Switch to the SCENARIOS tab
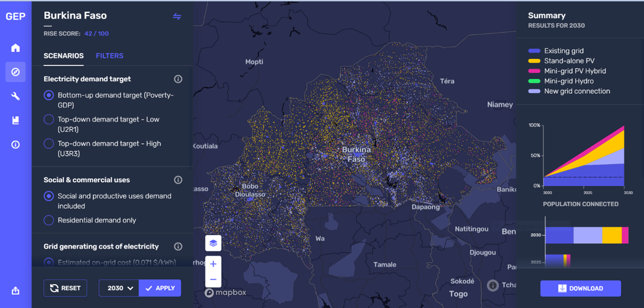 63,56
